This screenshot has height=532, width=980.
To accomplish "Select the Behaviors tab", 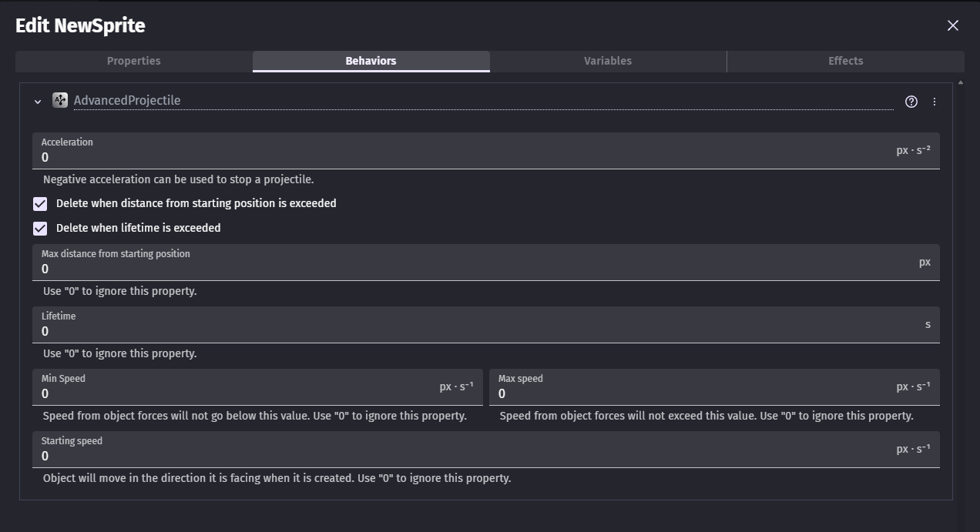I will pos(371,61).
